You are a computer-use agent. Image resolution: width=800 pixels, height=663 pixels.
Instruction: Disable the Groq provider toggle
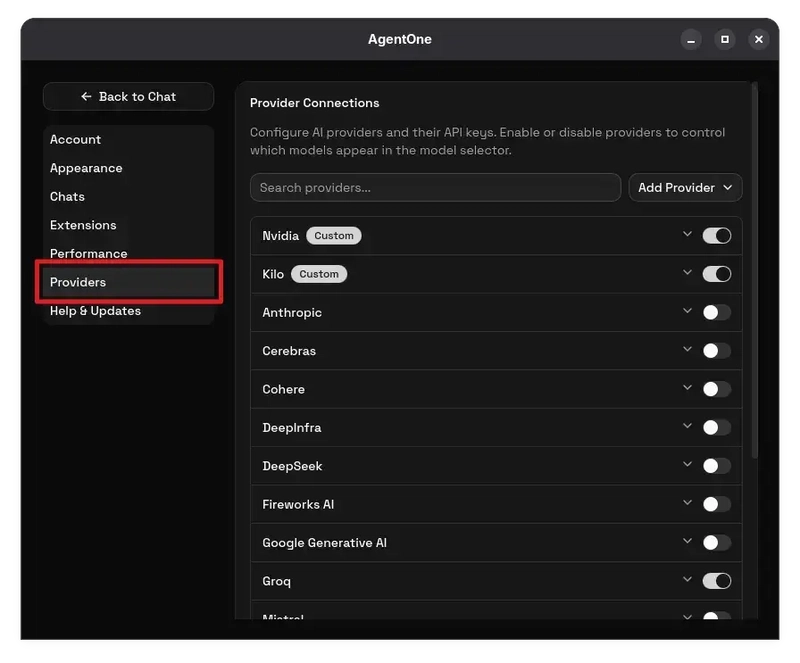(x=716, y=581)
